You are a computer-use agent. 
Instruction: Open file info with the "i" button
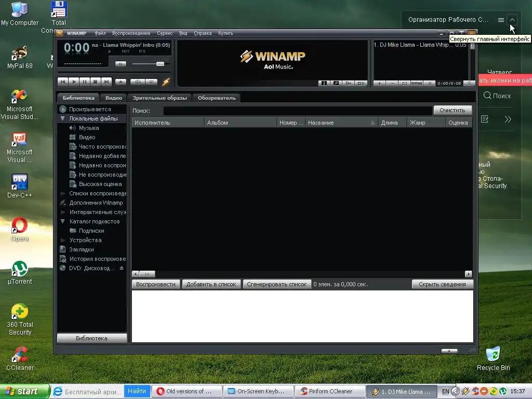(x=324, y=83)
